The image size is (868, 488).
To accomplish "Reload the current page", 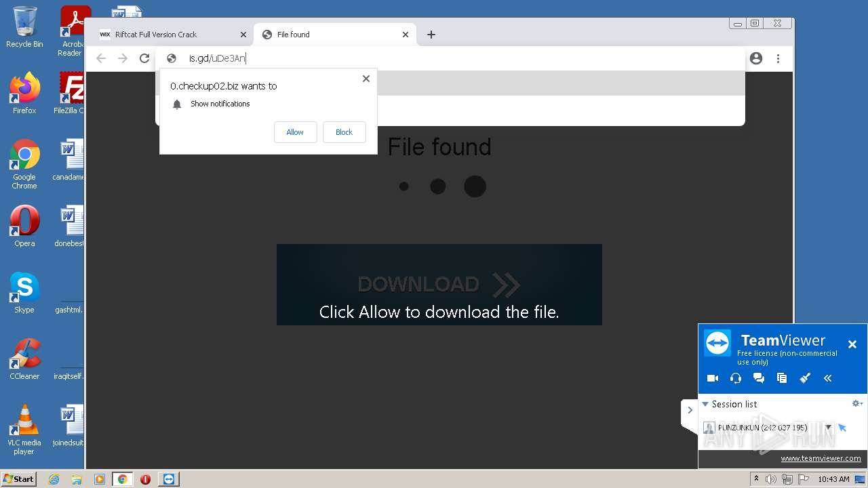I will point(144,58).
